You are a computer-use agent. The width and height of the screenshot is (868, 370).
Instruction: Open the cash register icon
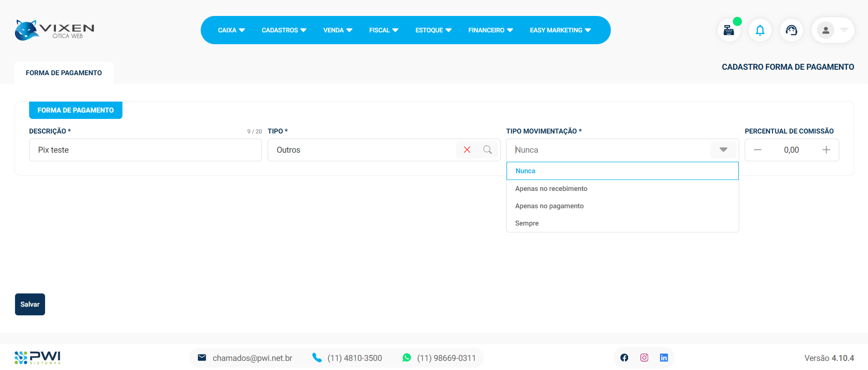click(729, 31)
